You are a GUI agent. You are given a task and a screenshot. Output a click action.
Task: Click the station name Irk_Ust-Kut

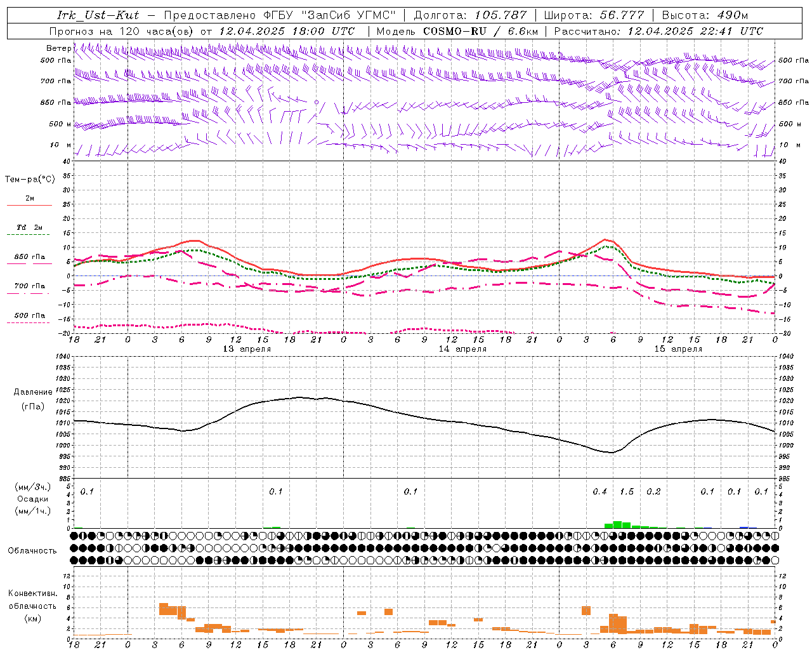tap(98, 15)
